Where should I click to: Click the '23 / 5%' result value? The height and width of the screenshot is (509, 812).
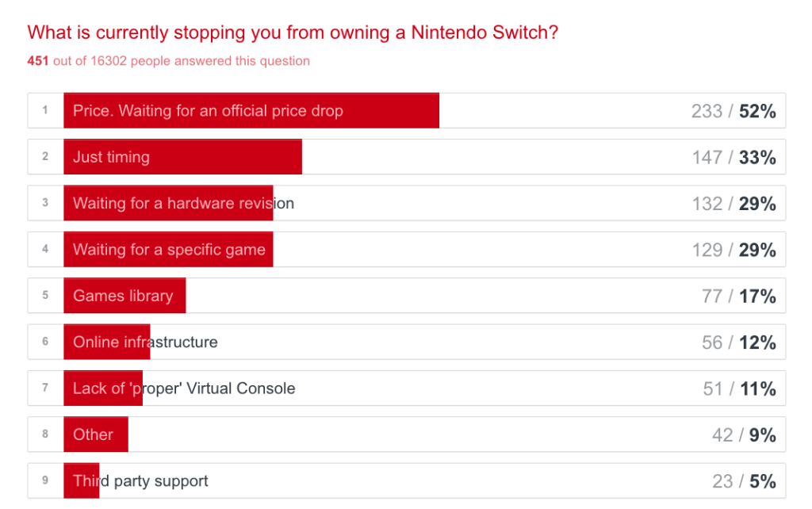(x=743, y=481)
